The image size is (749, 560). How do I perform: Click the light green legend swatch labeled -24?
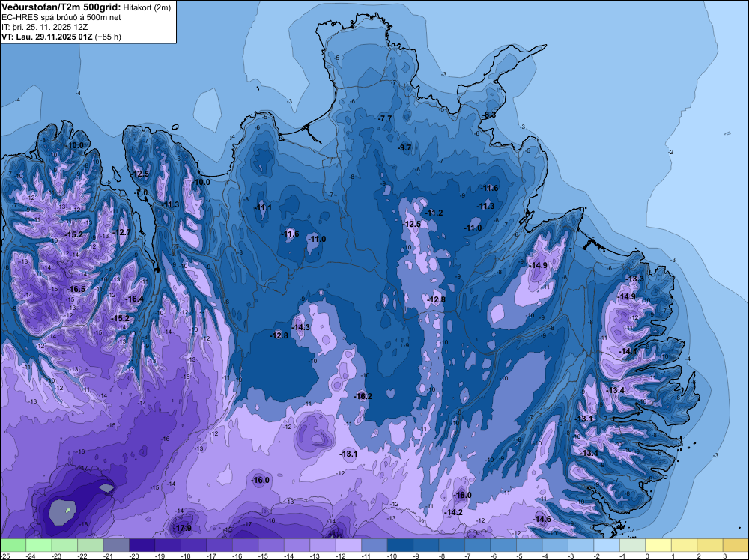tap(39, 545)
